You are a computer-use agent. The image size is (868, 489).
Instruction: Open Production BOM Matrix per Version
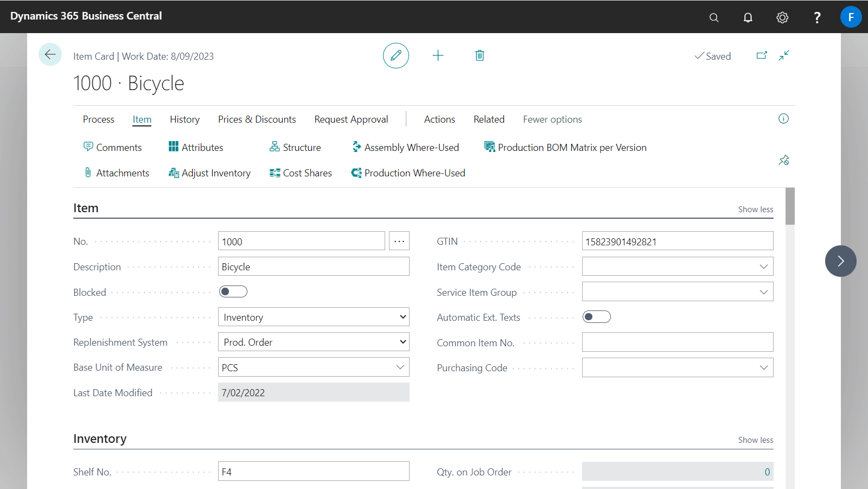(565, 147)
